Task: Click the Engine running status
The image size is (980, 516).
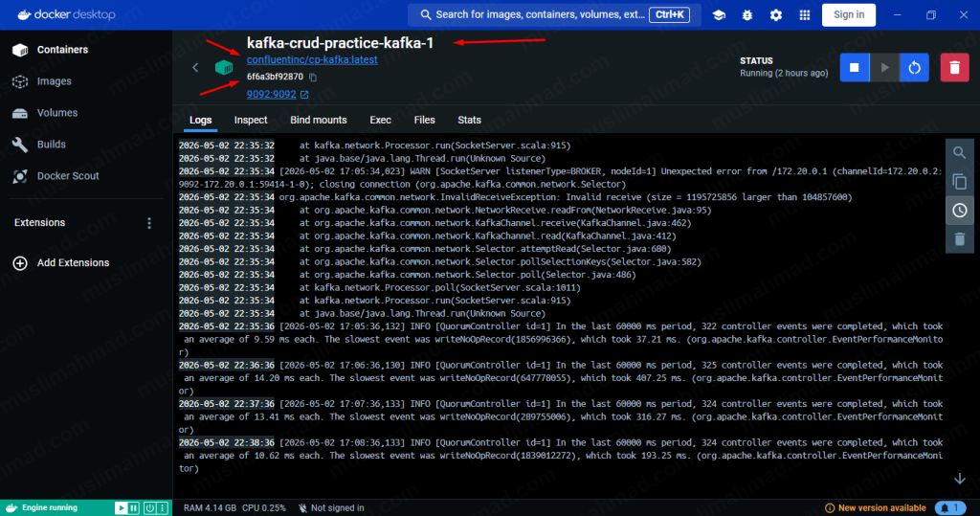Action: tap(50, 508)
